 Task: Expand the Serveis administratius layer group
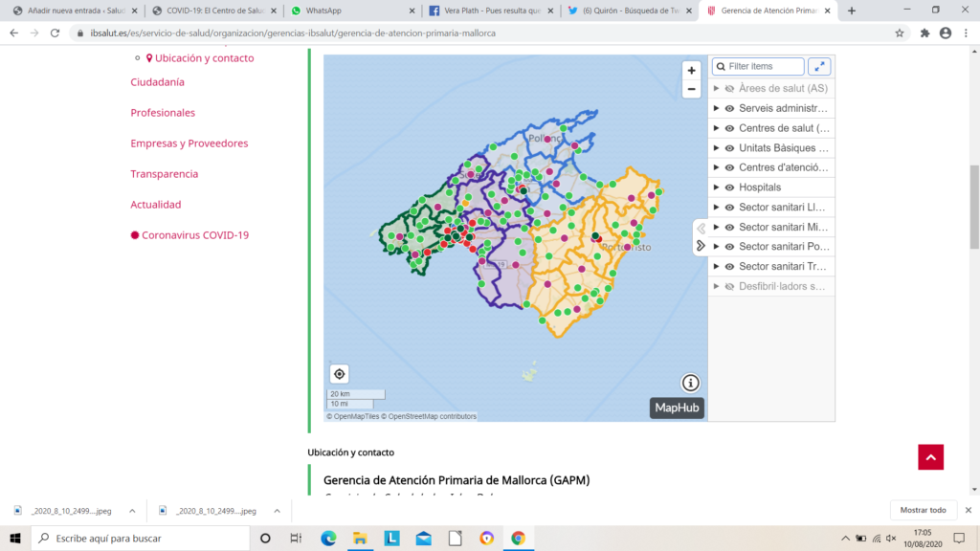coord(716,108)
